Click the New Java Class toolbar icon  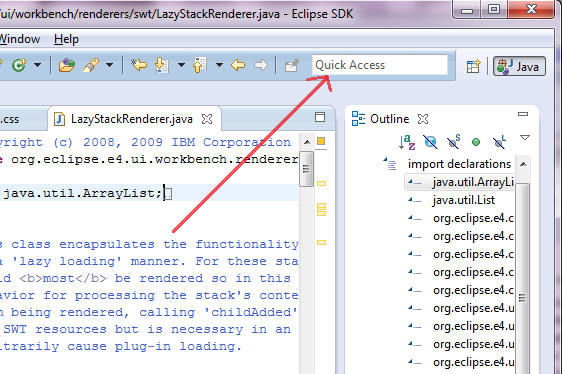coord(19,65)
